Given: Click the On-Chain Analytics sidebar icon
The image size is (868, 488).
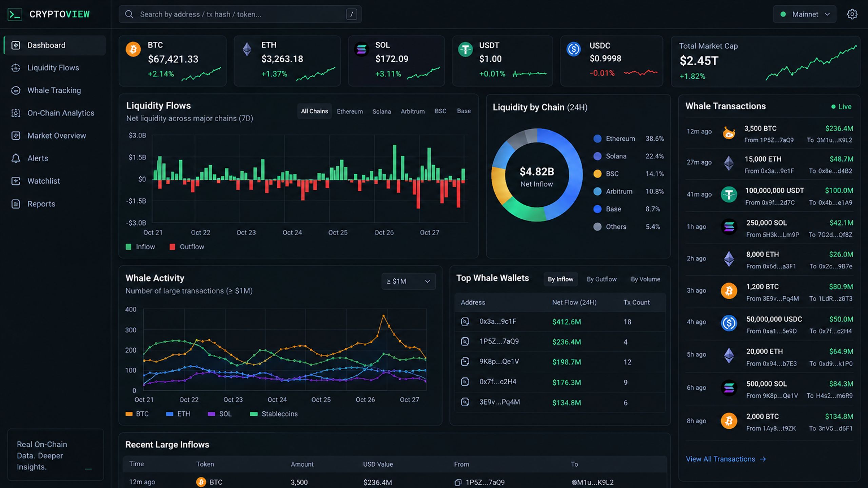Looking at the screenshot, I should [16, 113].
